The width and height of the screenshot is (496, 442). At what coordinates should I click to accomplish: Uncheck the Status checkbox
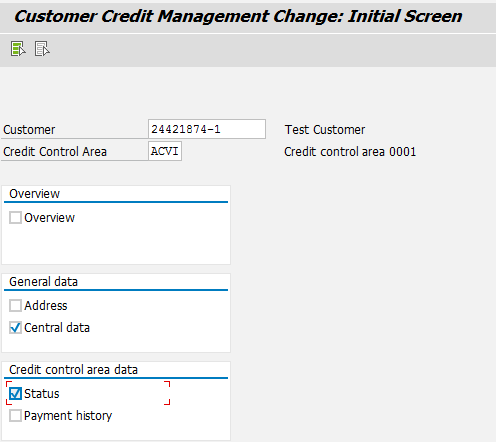pos(15,394)
